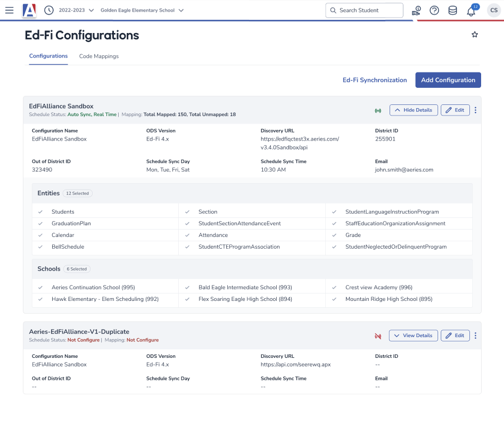Click the Aeries-EdFiAlliance-V1-Duplicate heading

pos(79,332)
